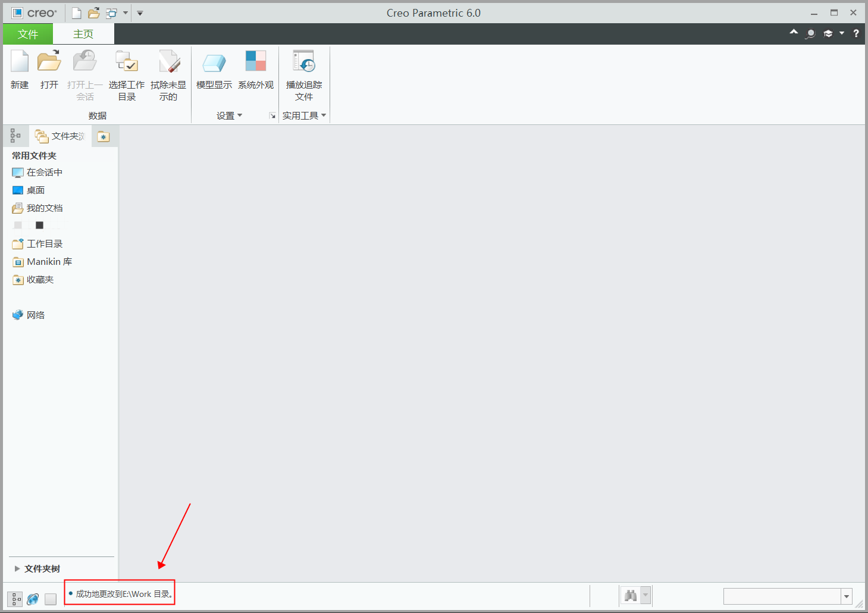Toggle the browser display status bar icon

(x=33, y=599)
